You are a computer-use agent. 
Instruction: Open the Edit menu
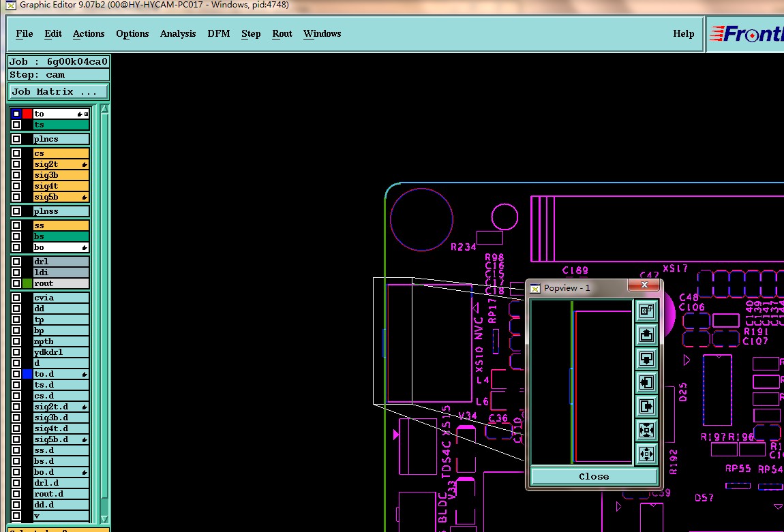point(53,33)
